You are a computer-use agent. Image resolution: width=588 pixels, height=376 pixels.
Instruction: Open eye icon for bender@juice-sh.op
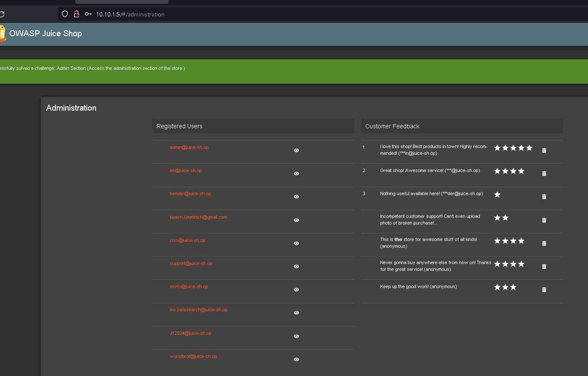[296, 196]
